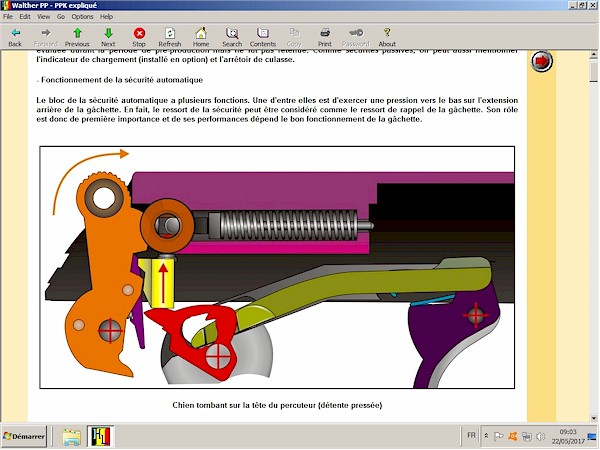
Task: Jump to the Next page with the down arrow
Action: coord(108,37)
